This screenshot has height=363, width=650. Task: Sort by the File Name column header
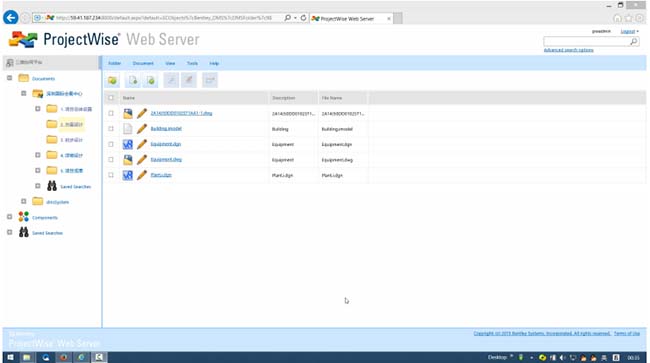(x=332, y=98)
